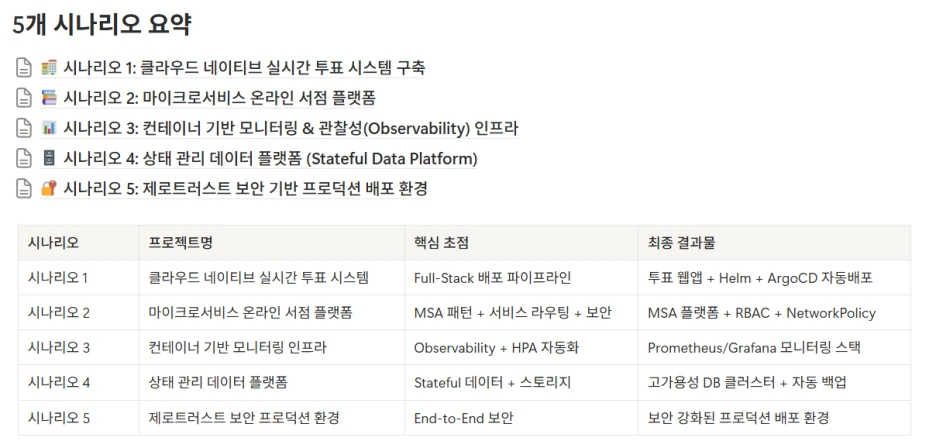Open 시나리오 2: 마이크로서비스 온라인 서점 플랫폼 page
Image resolution: width=936 pixels, height=448 pixels.
click(220, 98)
